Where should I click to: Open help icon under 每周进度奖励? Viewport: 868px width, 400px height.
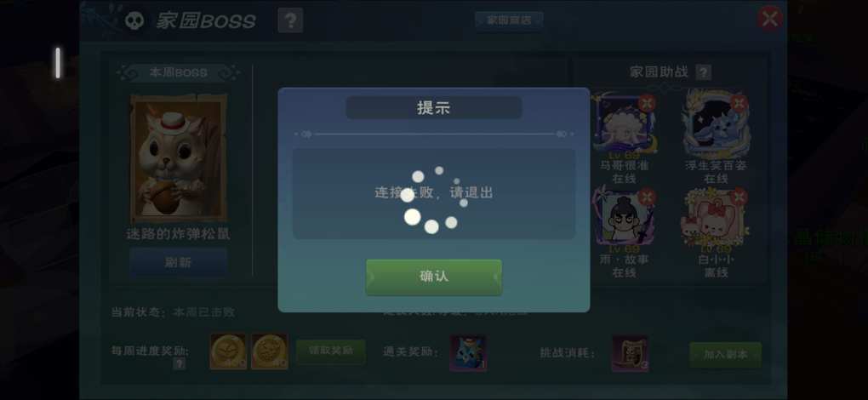click(179, 363)
